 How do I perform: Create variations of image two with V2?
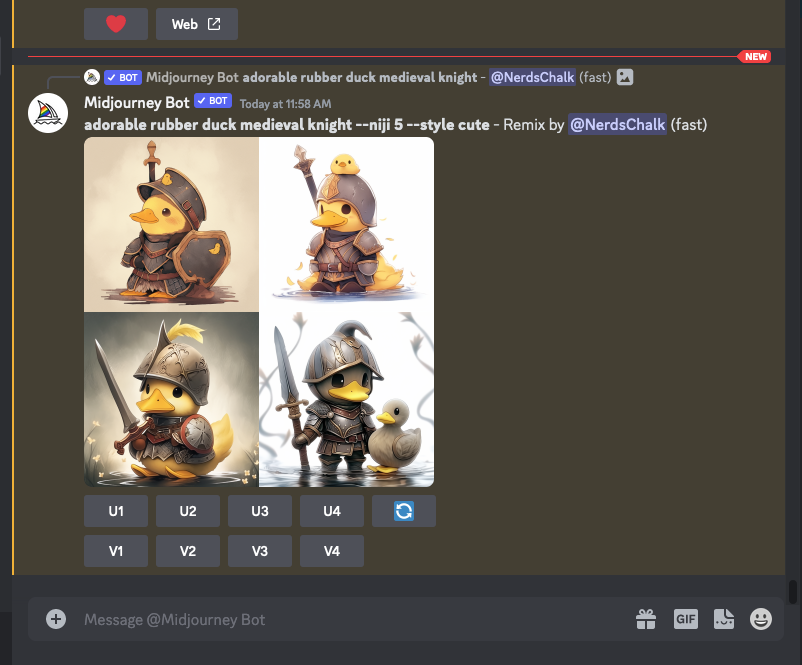pyautogui.click(x=188, y=551)
